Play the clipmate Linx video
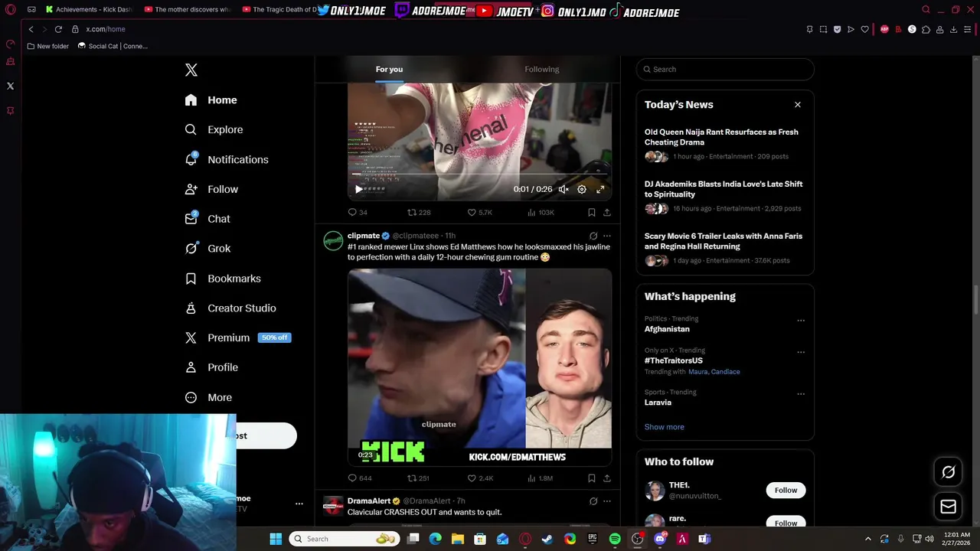Screen dimensions: 980x551 (x=479, y=367)
